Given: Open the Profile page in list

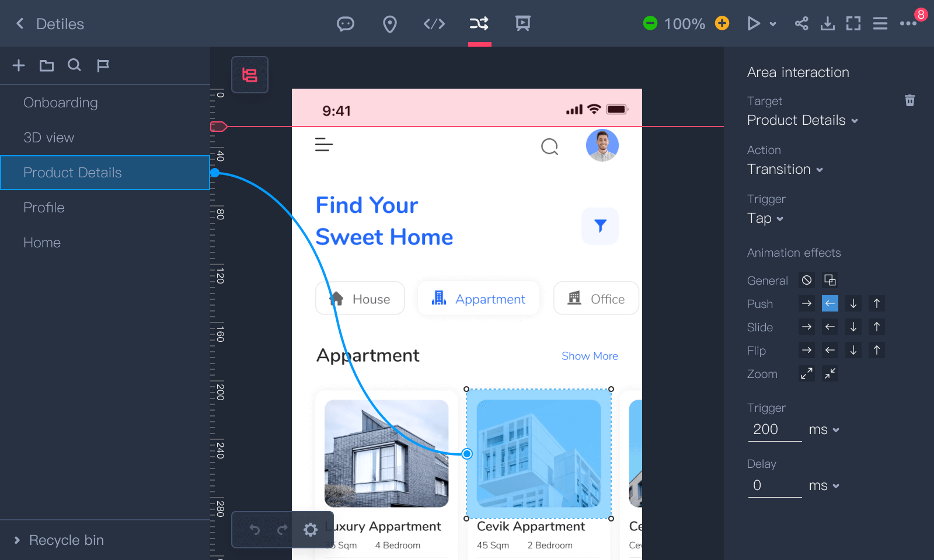Looking at the screenshot, I should [44, 208].
